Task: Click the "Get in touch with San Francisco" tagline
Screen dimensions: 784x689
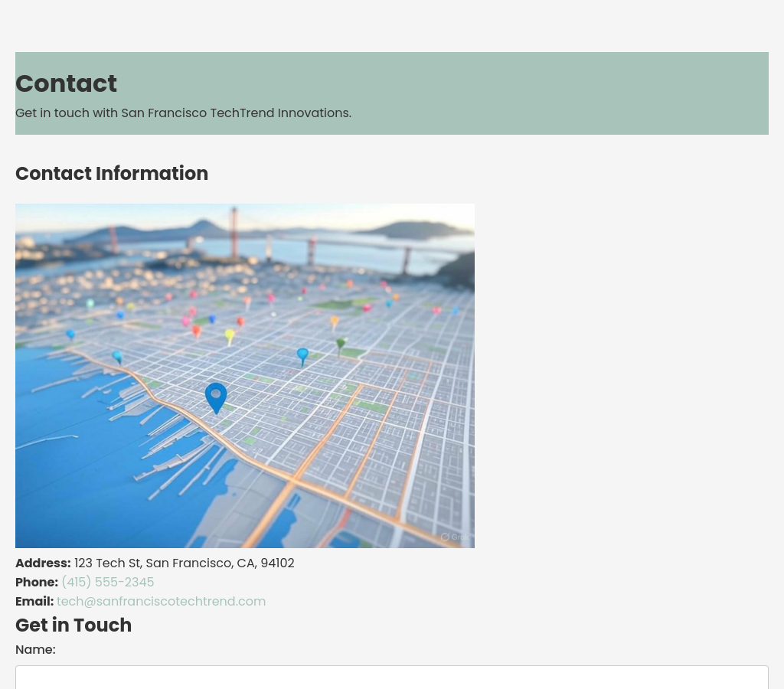Action: 183,113
